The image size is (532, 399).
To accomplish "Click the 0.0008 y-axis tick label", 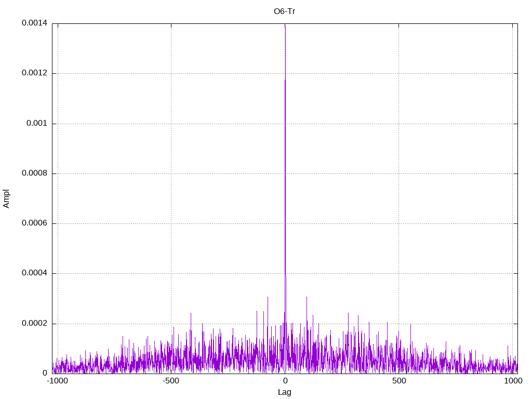I will [x=34, y=173].
